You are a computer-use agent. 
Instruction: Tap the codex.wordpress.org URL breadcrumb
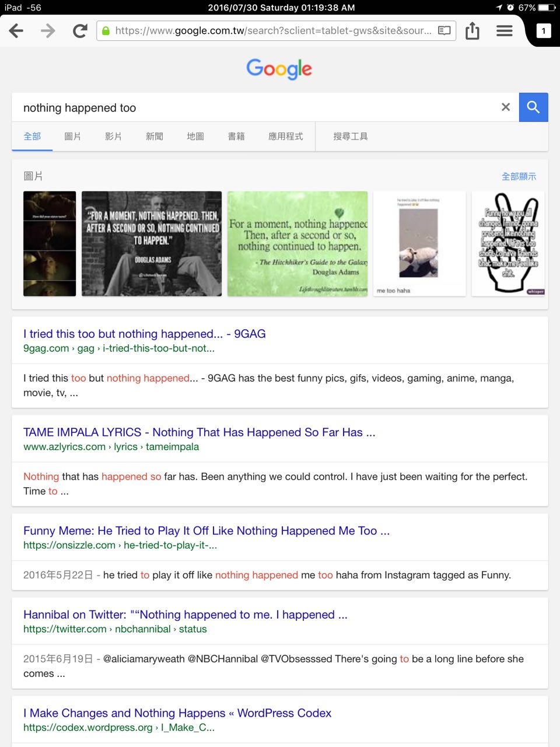119,728
